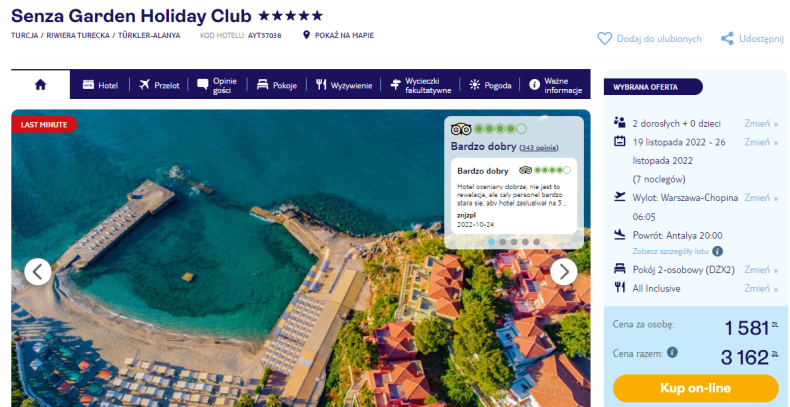790x407 pixels.
Task: Click the Kup on-line button
Action: point(695,388)
